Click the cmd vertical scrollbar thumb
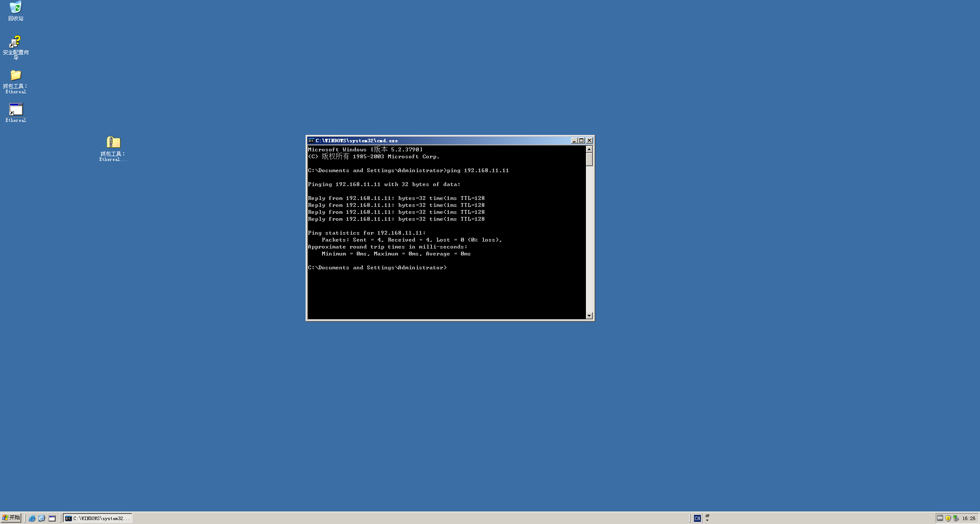This screenshot has height=524, width=980. click(x=589, y=159)
